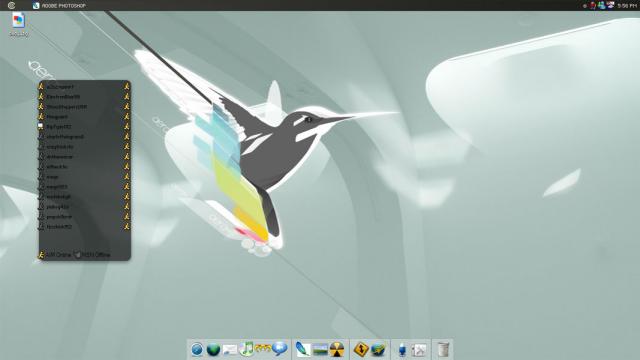Open the document with tools dock icon
This screenshot has width=640, height=360.
tap(419, 350)
